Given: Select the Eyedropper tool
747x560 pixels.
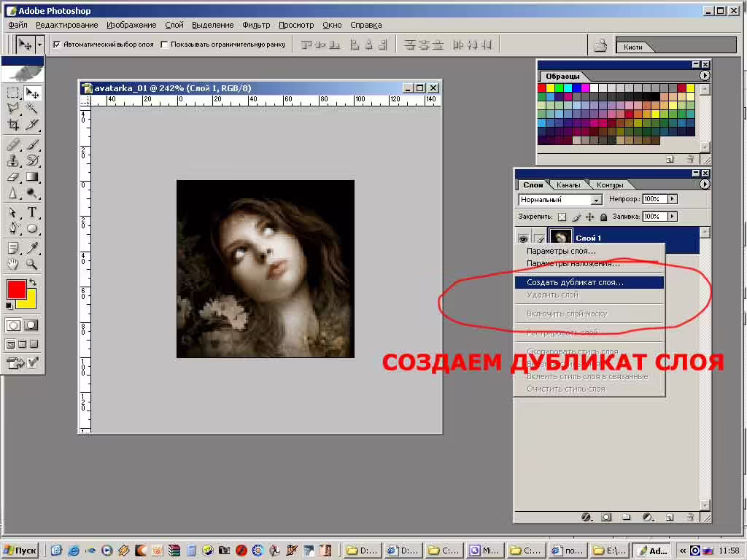Looking at the screenshot, I should (32, 248).
